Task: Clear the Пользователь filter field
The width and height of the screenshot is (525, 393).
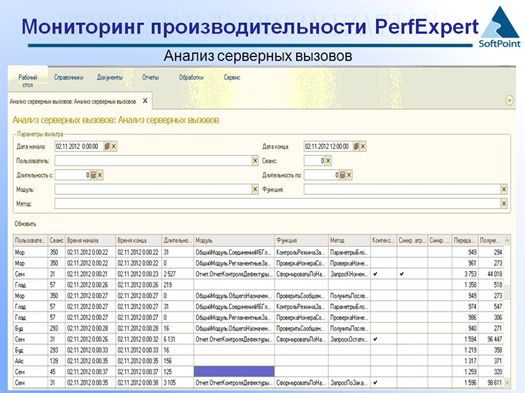Action: pyautogui.click(x=255, y=161)
